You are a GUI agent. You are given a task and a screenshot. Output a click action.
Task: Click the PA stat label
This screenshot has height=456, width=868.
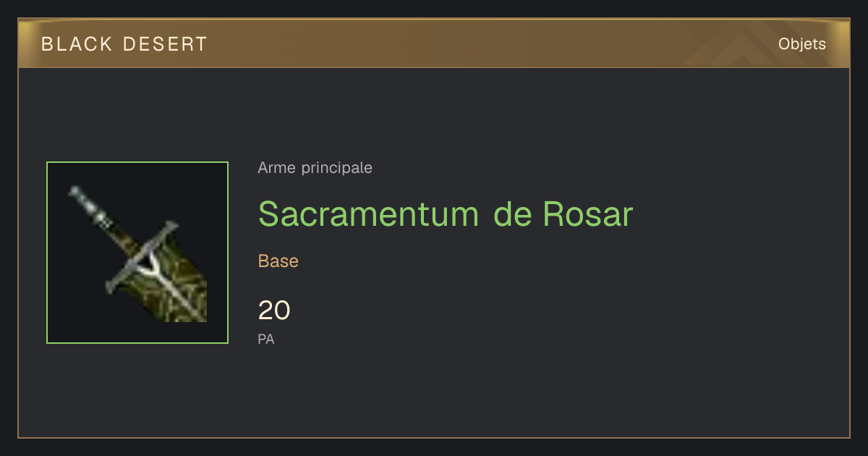[x=266, y=339]
